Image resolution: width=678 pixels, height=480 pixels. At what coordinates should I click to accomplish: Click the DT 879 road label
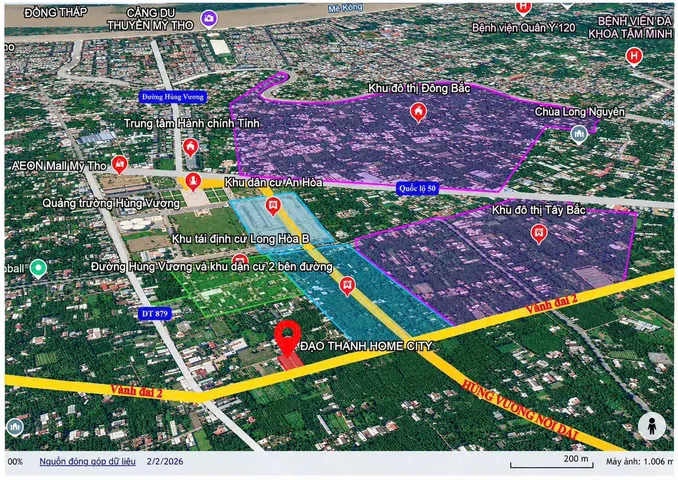pos(155,314)
